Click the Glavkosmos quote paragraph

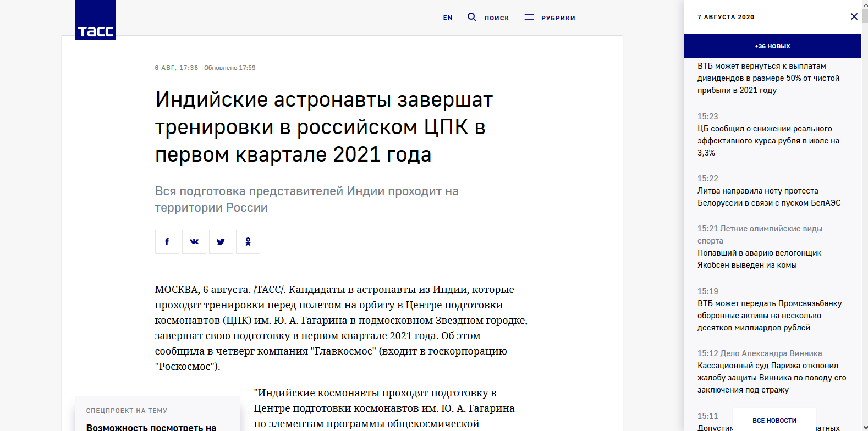(384, 408)
